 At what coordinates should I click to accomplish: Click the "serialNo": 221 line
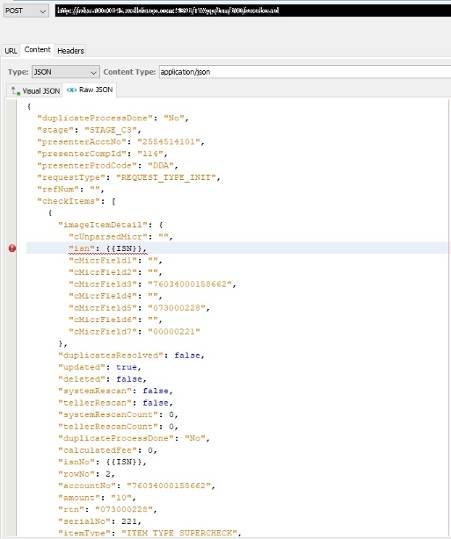pos(100,521)
